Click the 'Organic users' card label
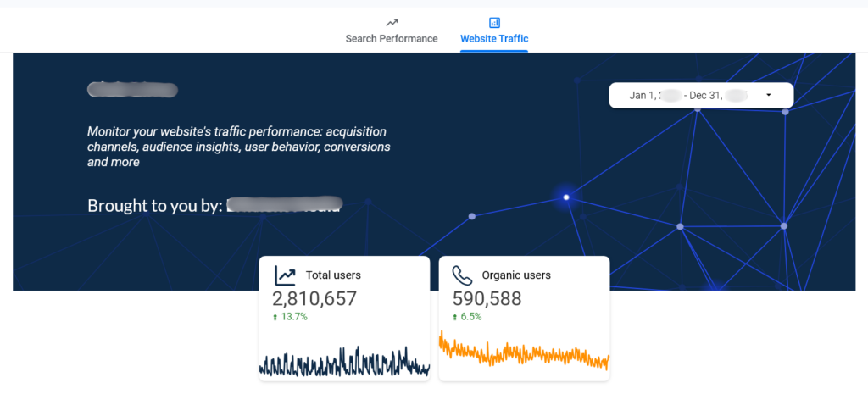 pyautogui.click(x=516, y=275)
